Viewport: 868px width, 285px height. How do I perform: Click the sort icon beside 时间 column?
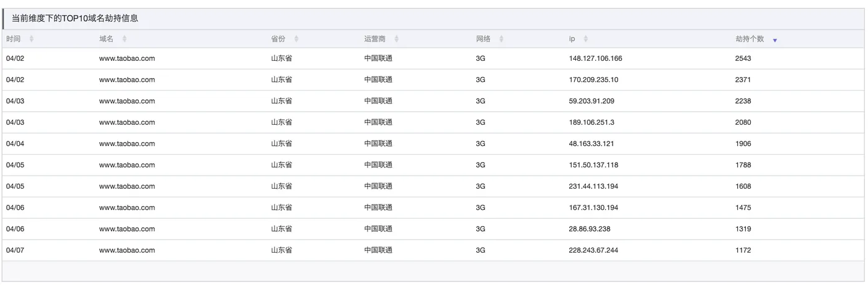pyautogui.click(x=32, y=39)
